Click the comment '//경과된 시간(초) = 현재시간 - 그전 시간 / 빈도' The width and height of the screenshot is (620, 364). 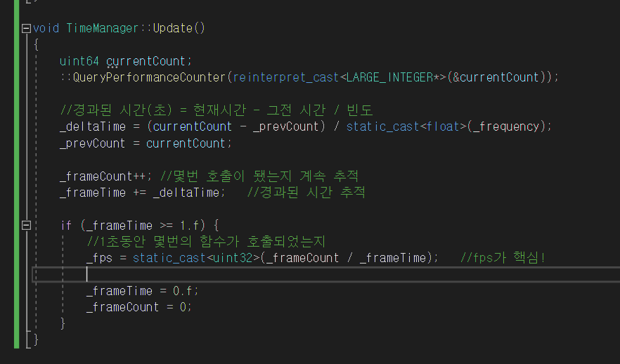(217, 110)
